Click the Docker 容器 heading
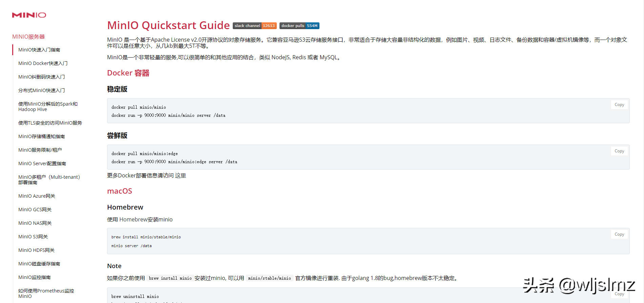The width and height of the screenshot is (644, 303). (128, 73)
